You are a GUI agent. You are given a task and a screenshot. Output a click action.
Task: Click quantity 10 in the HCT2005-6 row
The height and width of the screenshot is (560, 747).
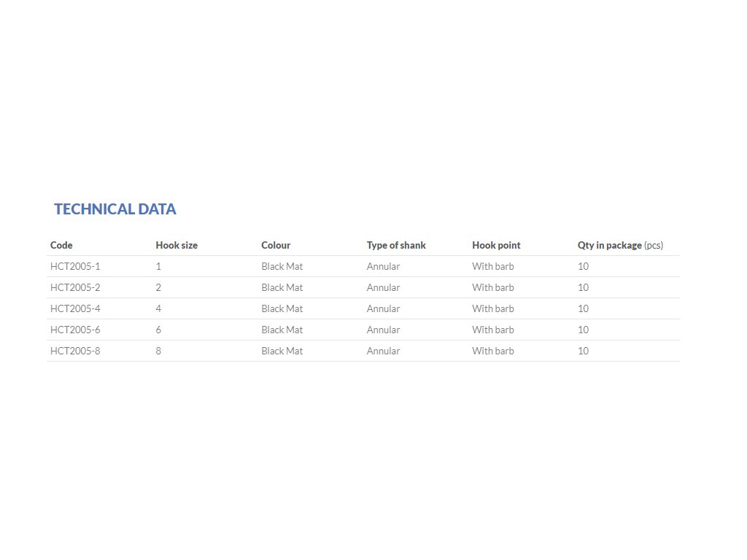point(583,330)
